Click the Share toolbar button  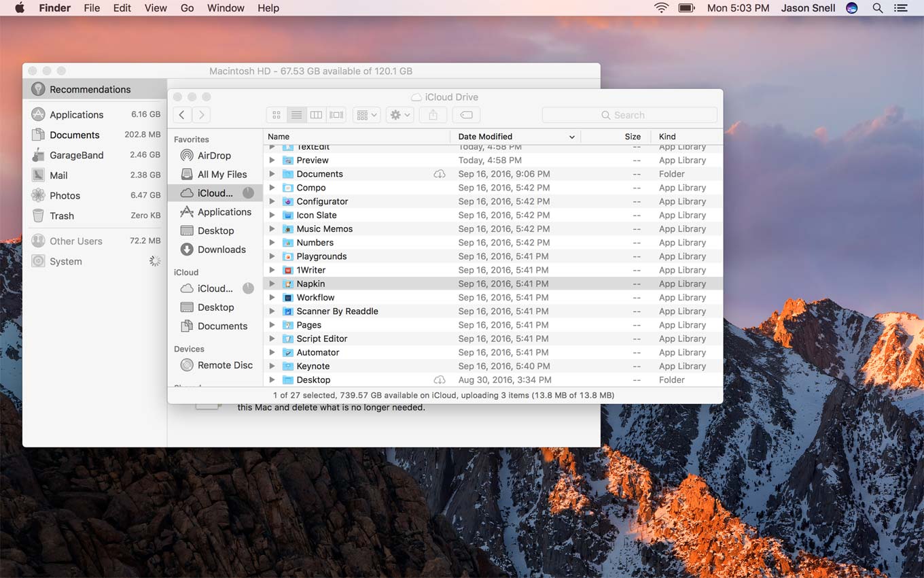(x=433, y=115)
